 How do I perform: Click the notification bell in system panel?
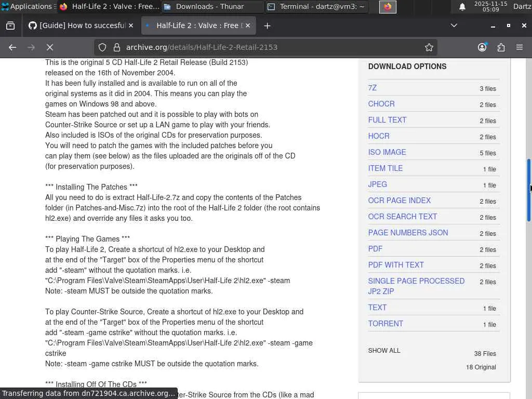tap(462, 7)
